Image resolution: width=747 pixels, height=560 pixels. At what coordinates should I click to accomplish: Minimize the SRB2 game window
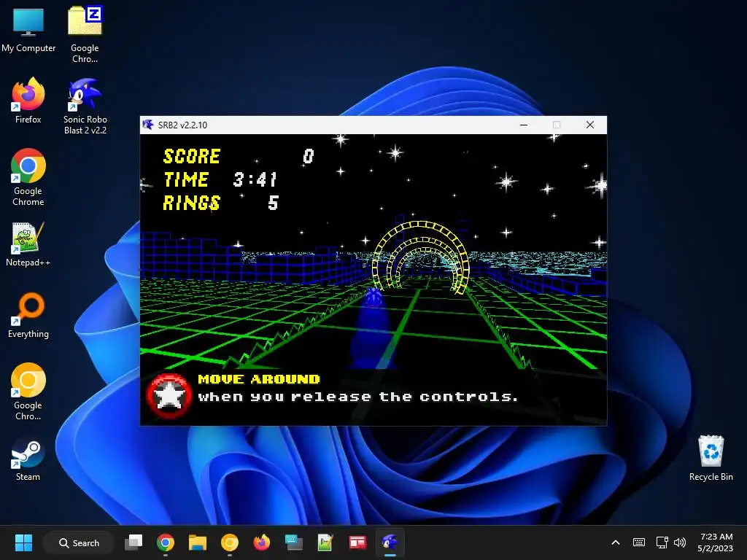click(524, 125)
